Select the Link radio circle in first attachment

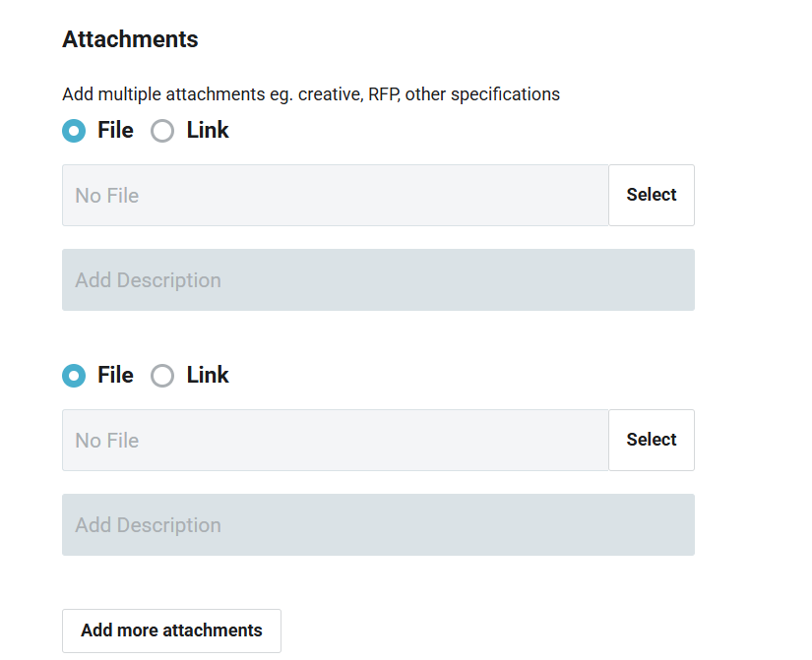pyautogui.click(x=162, y=131)
